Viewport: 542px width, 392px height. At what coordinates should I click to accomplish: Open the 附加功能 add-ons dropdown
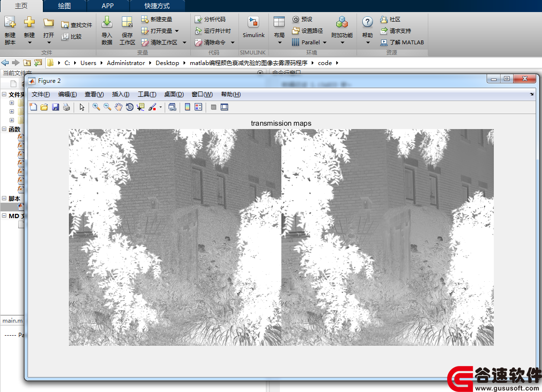point(342,42)
